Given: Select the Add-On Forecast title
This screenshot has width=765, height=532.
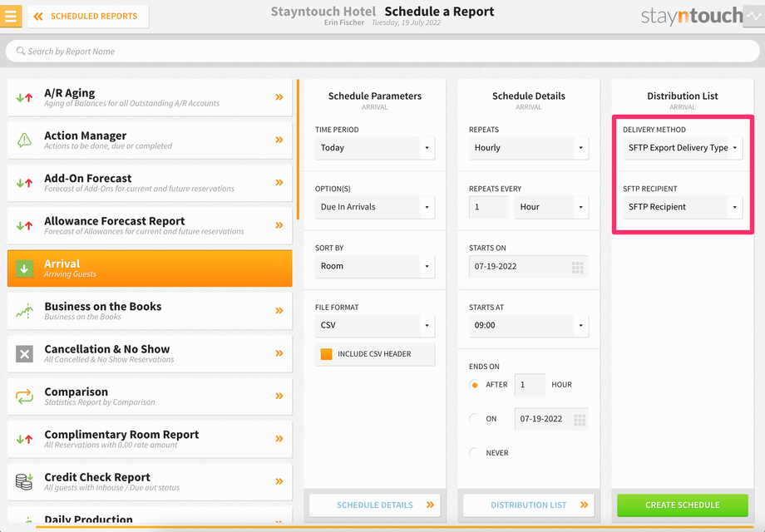Looking at the screenshot, I should pyautogui.click(x=88, y=179).
